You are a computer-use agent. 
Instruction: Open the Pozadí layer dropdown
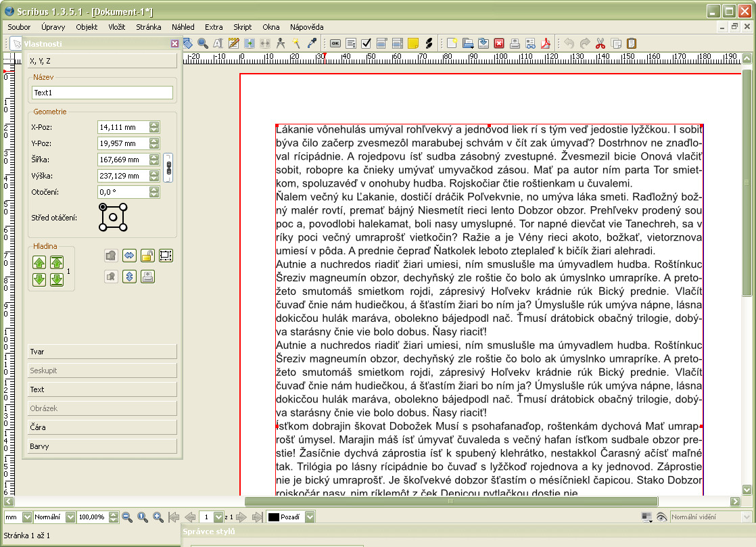click(x=310, y=517)
